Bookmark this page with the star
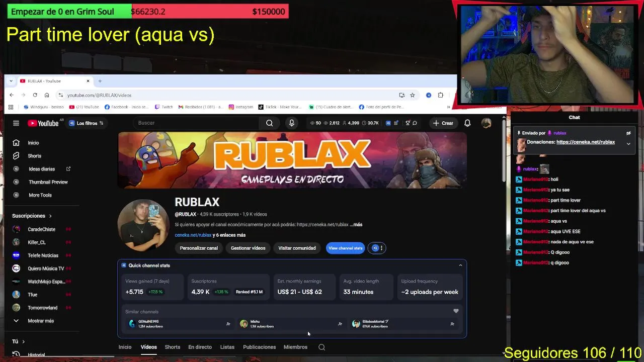The width and height of the screenshot is (644, 362). tap(413, 95)
